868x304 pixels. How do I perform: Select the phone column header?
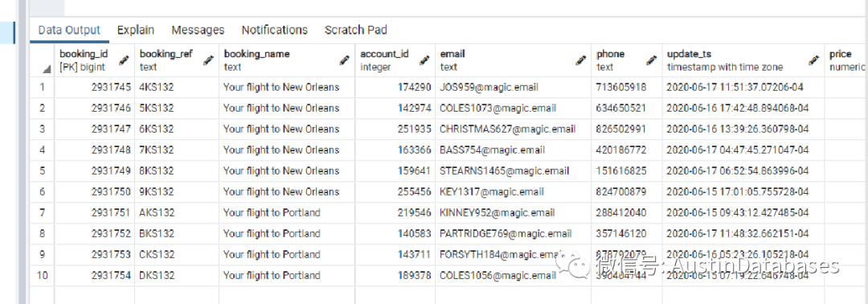tap(627, 60)
